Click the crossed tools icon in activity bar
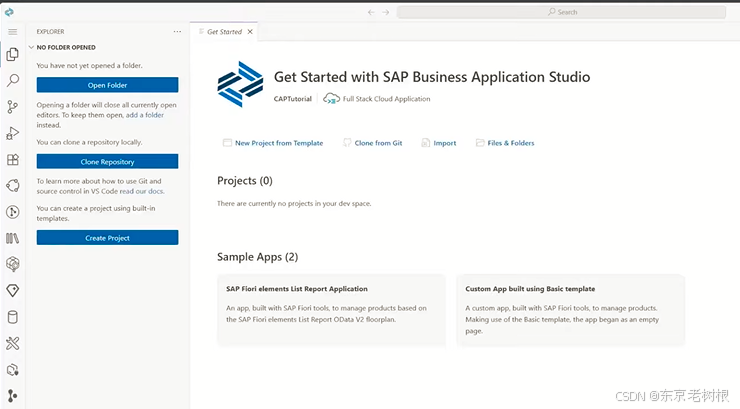This screenshot has width=740, height=409. 13,343
